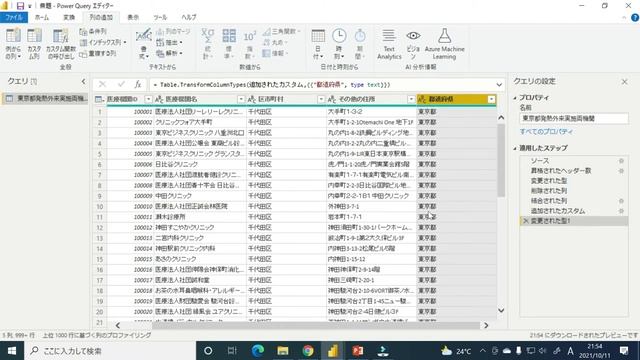Viewport: 640px width, 360px height.
Task: Open filter dropdown for 都道府県 column
Action: [x=491, y=99]
